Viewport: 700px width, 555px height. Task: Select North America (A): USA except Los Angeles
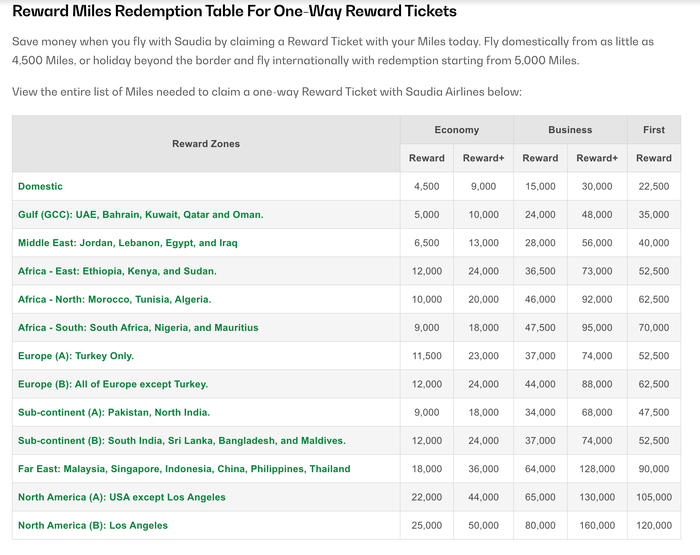point(122,497)
